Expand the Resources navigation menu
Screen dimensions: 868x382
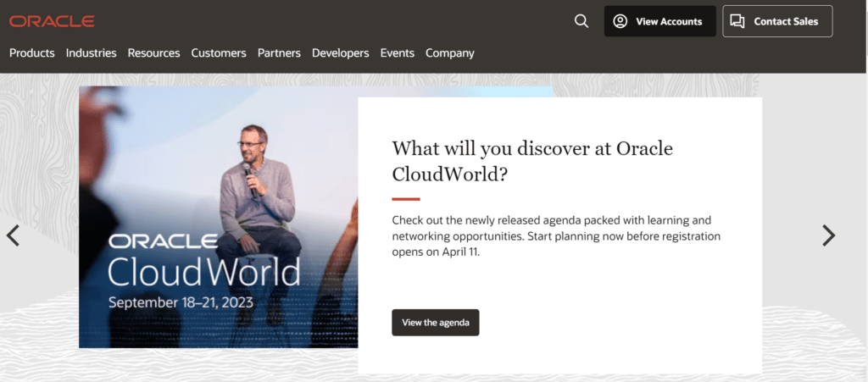click(x=153, y=53)
